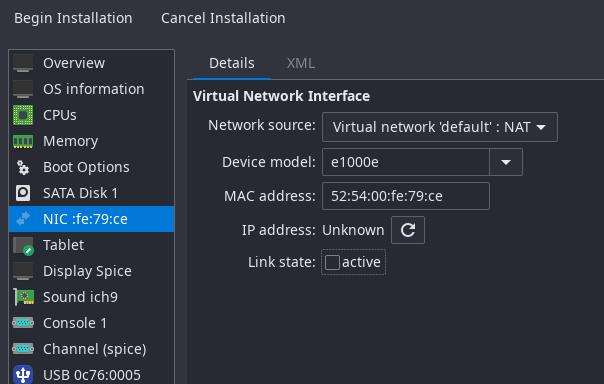Select SATA Disk 1 entry

point(92,193)
